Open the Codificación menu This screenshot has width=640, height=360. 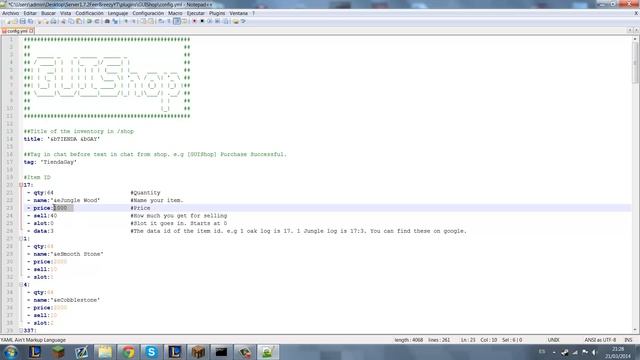pos(89,13)
